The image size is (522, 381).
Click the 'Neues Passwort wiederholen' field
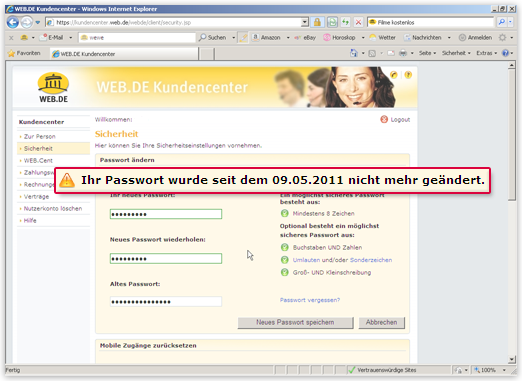click(x=166, y=259)
